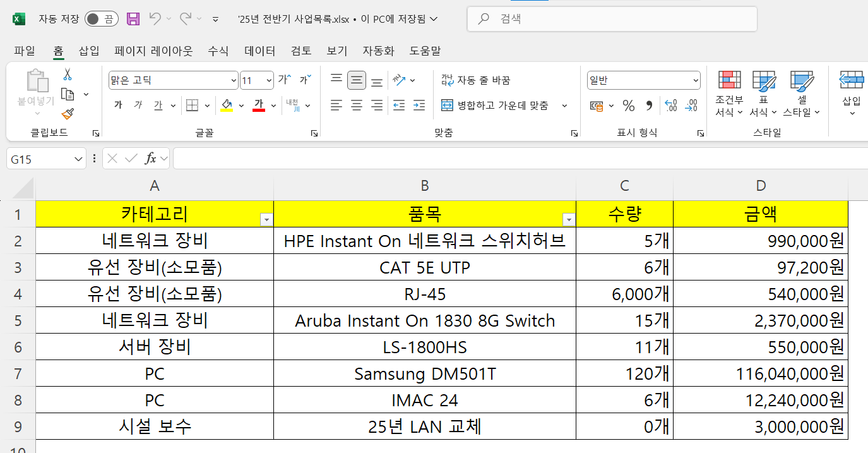Open merge and center dropdown arrow
The width and height of the screenshot is (868, 453).
point(564,106)
